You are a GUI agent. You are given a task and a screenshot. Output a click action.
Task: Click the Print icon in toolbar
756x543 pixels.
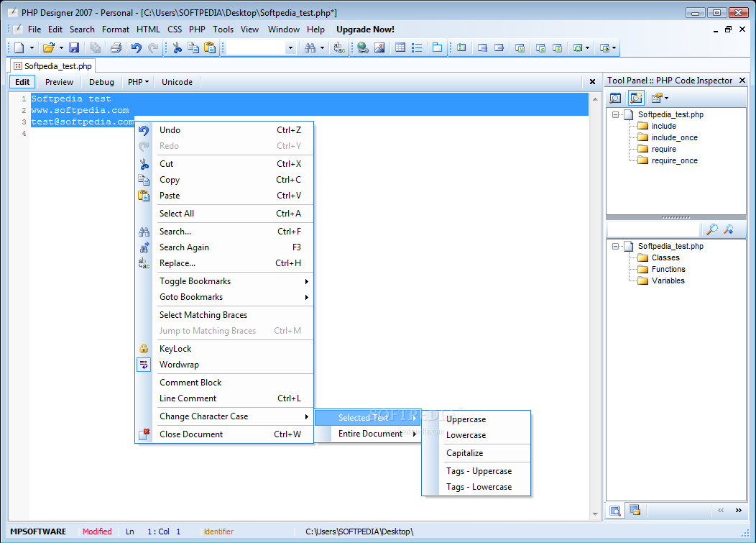(x=116, y=47)
